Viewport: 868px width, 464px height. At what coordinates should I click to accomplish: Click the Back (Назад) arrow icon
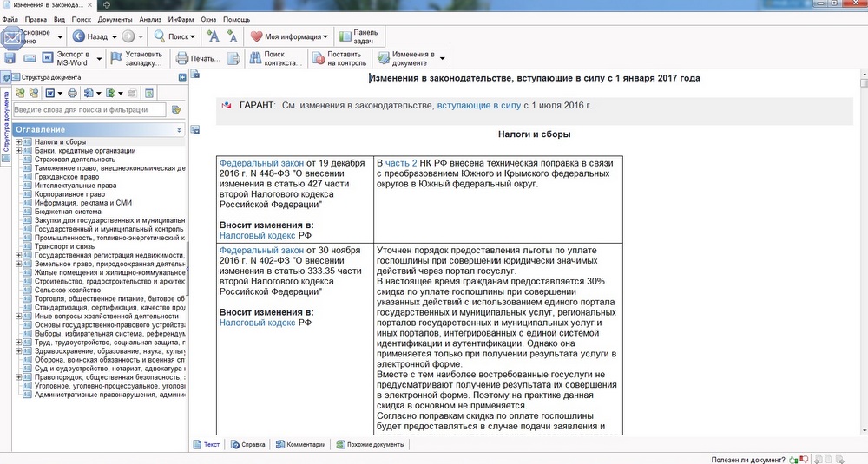79,36
